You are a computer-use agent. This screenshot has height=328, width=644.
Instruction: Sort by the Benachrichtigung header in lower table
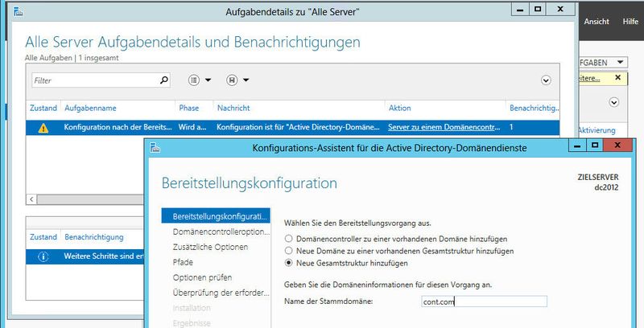[x=94, y=237]
